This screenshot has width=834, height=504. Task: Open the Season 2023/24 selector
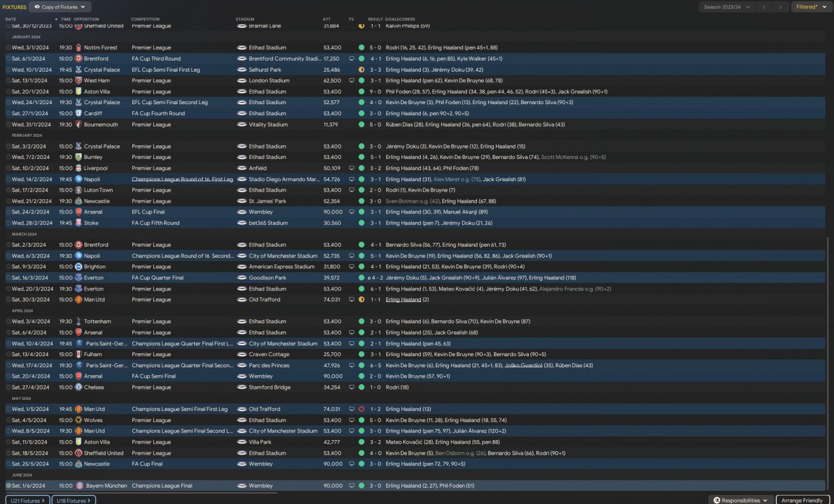coord(726,7)
